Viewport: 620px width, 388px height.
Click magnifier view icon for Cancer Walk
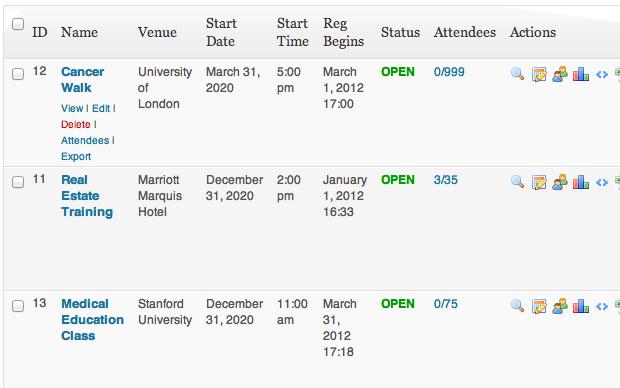517,74
